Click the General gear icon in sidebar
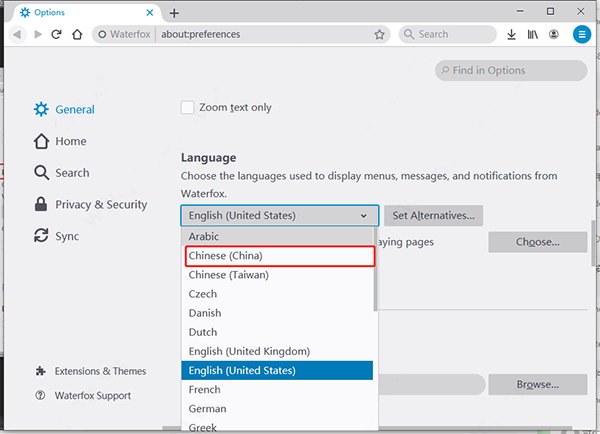 click(x=41, y=109)
